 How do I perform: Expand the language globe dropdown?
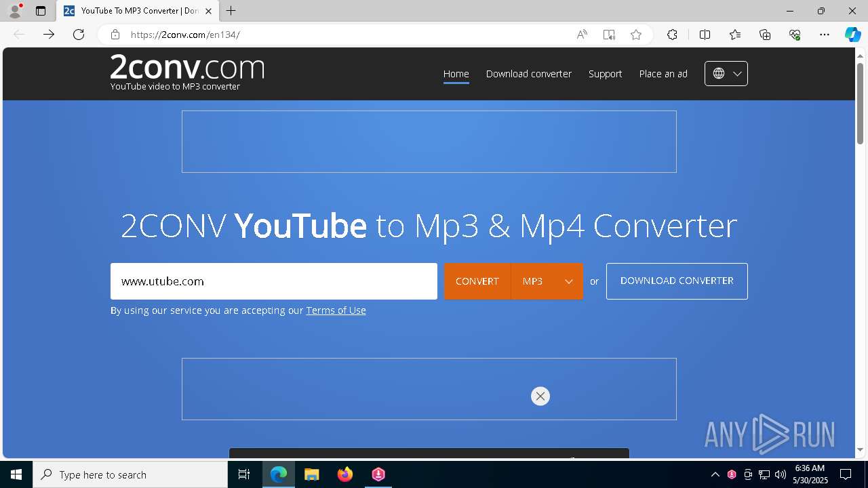point(726,74)
